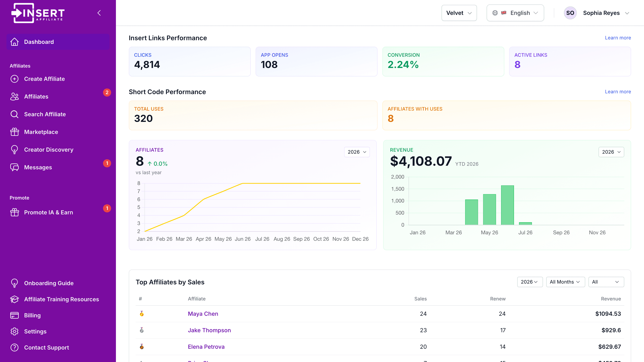Open the Elena Petrova affiliate link
The width and height of the screenshot is (644, 362).
[x=206, y=347]
